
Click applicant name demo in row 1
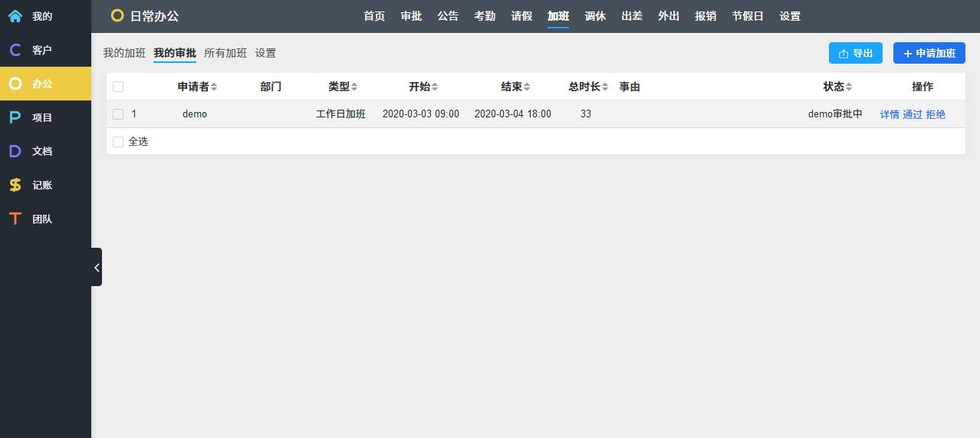click(195, 114)
